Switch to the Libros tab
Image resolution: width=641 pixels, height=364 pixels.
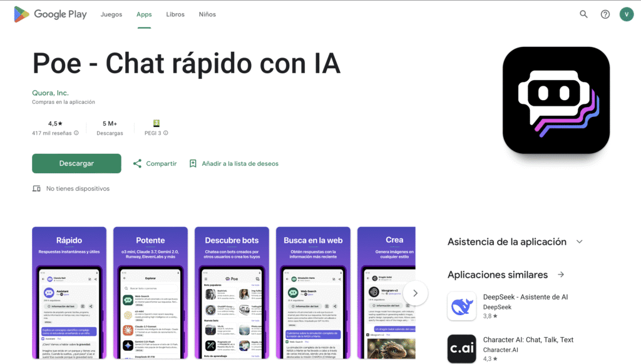[175, 14]
